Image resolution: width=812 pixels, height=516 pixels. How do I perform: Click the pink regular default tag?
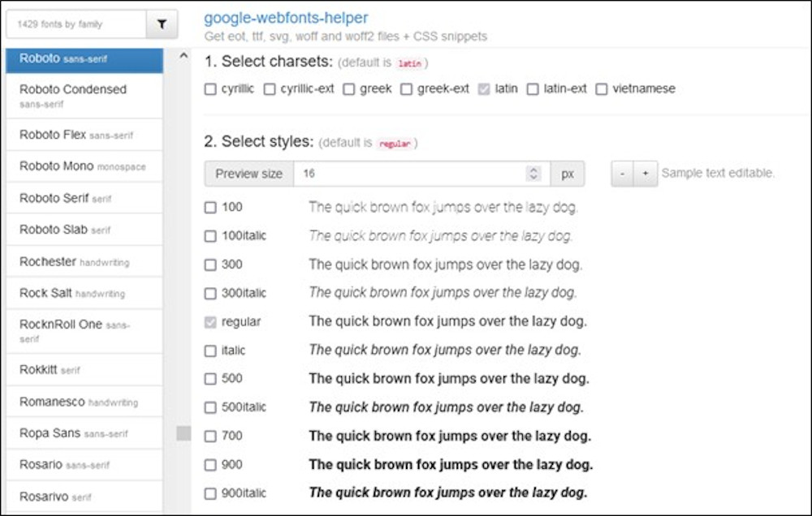[x=395, y=144]
